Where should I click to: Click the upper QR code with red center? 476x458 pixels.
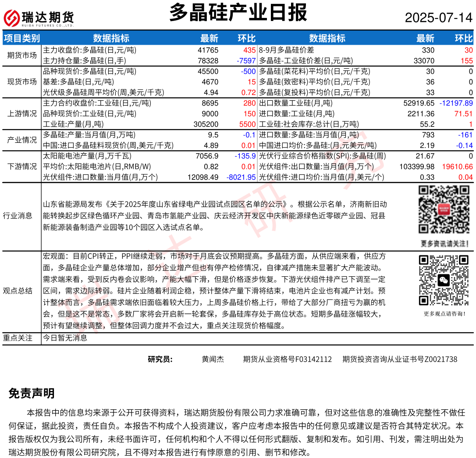pos(444,210)
